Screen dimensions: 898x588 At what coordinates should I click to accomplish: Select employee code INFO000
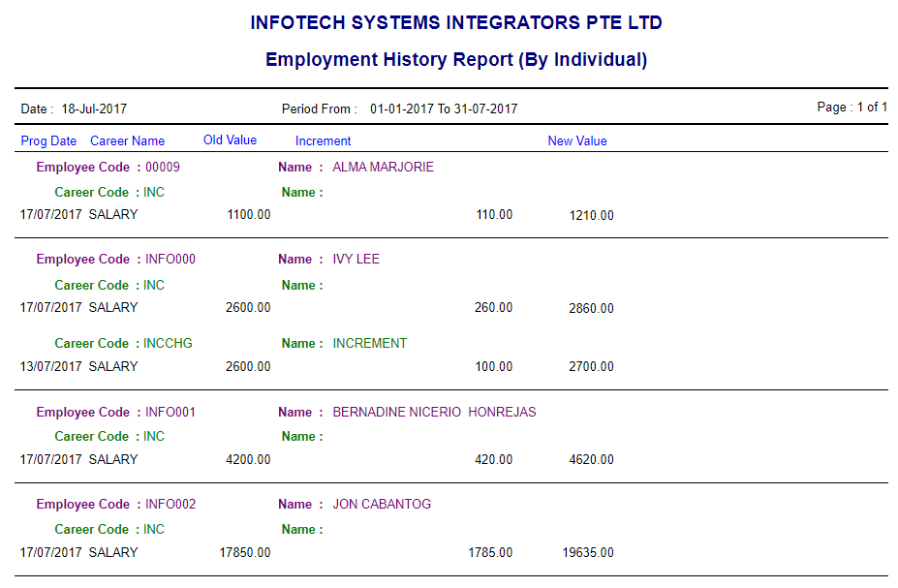pyautogui.click(x=170, y=260)
